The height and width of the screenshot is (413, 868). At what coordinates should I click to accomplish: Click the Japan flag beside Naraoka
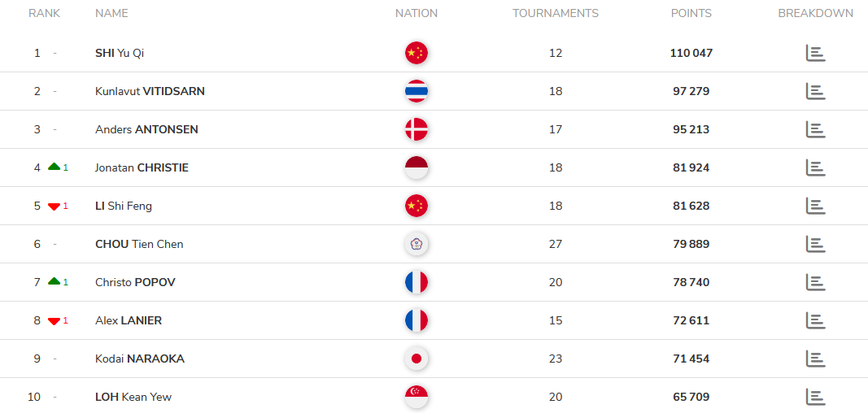[x=417, y=359]
